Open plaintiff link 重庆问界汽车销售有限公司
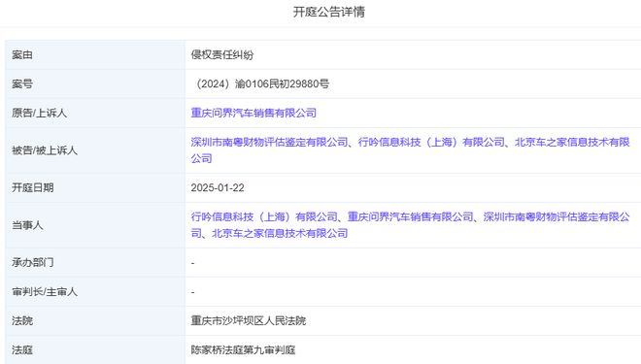 (253, 113)
